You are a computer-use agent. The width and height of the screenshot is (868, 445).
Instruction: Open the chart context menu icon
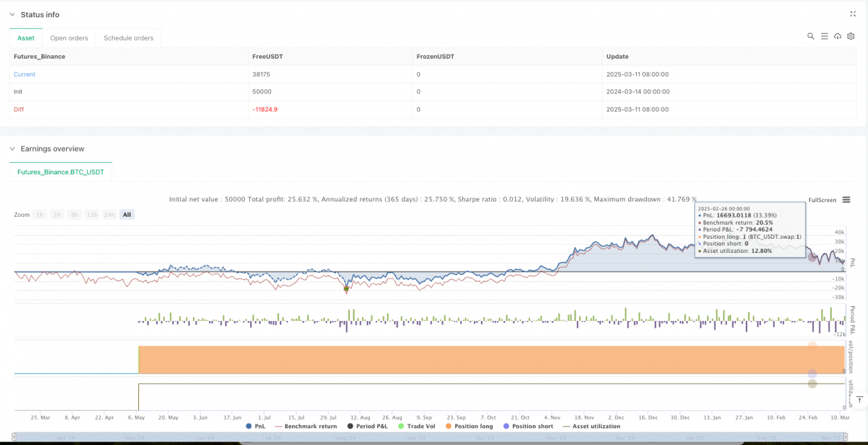click(x=846, y=200)
